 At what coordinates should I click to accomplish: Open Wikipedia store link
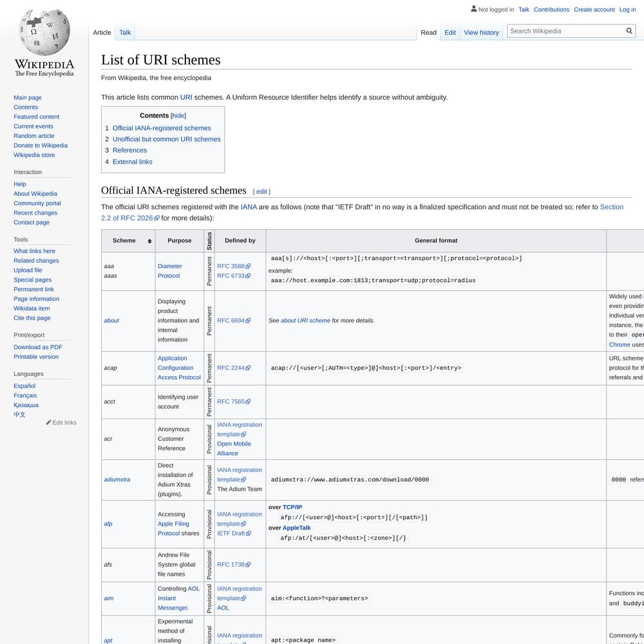tap(34, 155)
